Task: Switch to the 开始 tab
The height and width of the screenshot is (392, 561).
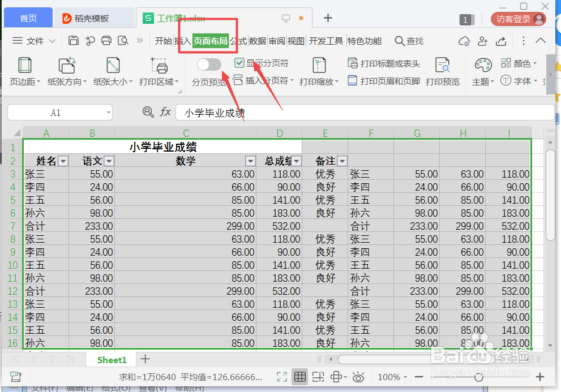Action: point(164,41)
